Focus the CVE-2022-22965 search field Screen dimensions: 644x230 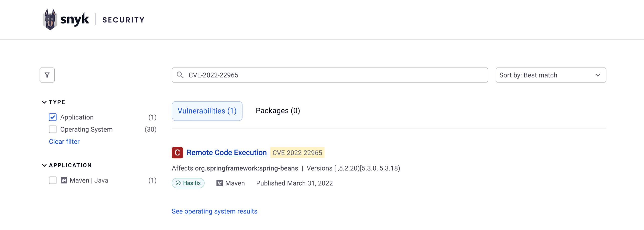point(330,75)
